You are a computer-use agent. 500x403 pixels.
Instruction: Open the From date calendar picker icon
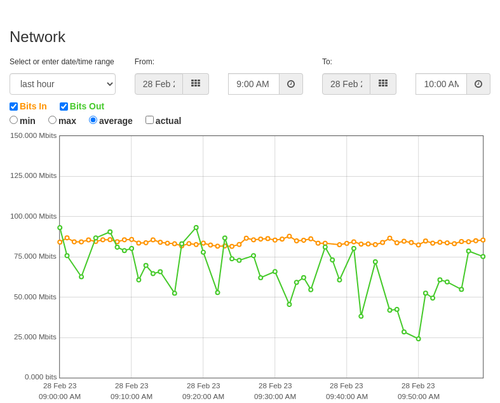click(x=196, y=84)
